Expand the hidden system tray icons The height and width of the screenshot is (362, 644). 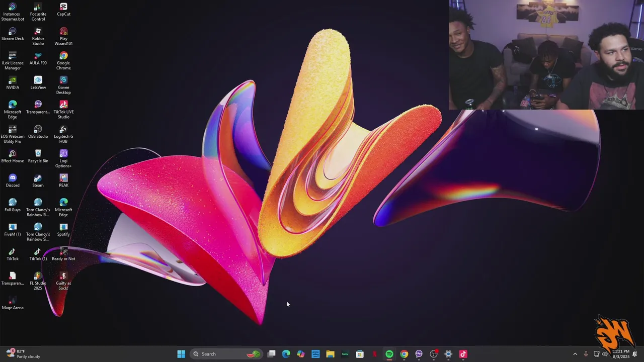tap(575, 354)
